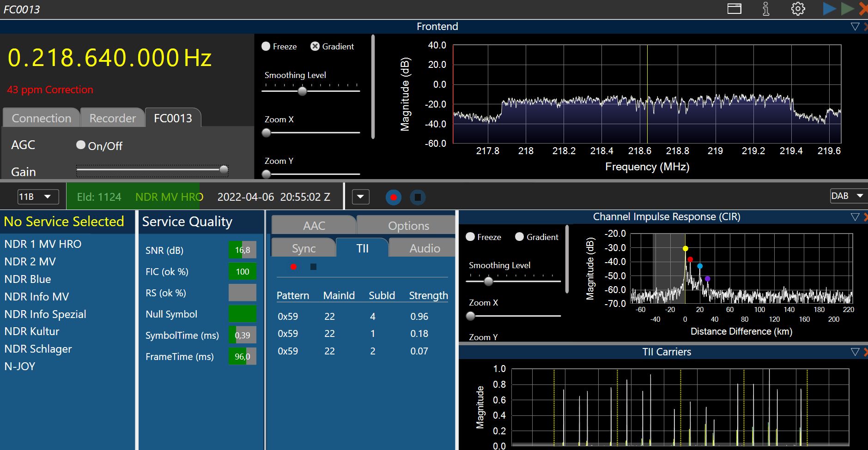Click the frequency display 0.218.640.000 Hz
Viewport: 868px width, 450px height.
click(x=109, y=58)
